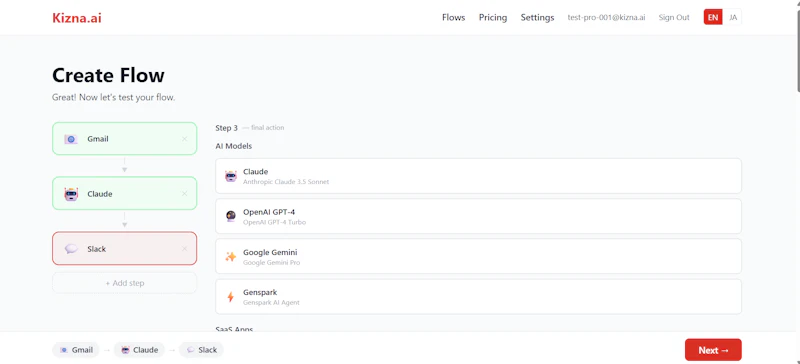Click the Claude icon in AI Models
The width and height of the screenshot is (800, 364).
[231, 176]
